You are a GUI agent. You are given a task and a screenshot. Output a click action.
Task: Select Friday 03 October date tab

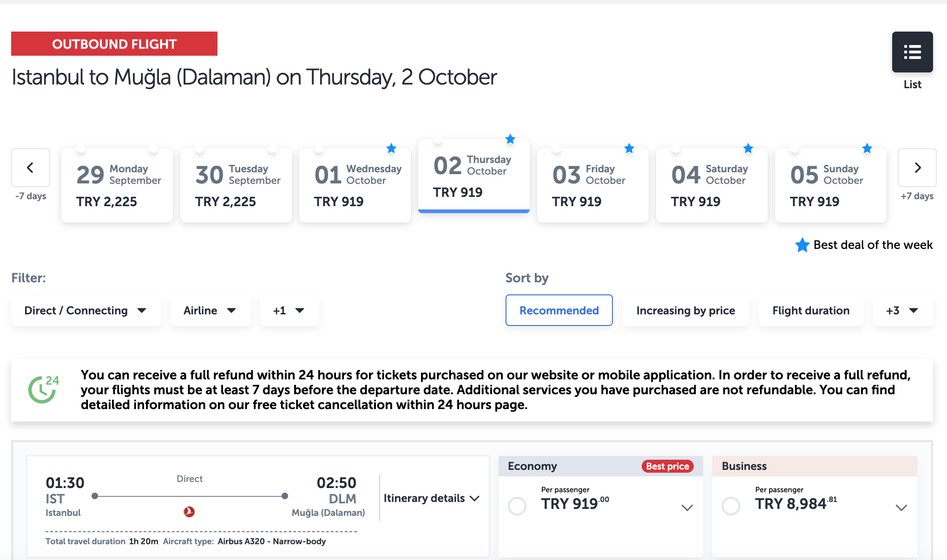592,185
